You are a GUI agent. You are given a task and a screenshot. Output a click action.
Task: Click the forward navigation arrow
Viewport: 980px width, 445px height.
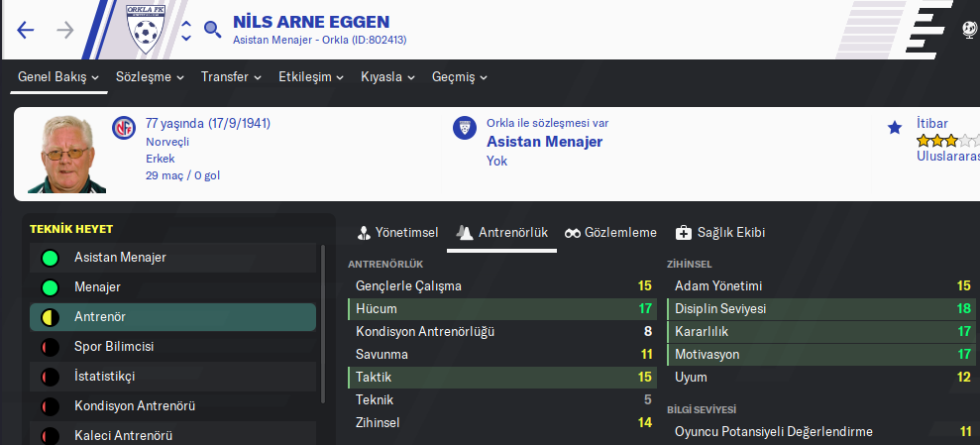(x=65, y=30)
